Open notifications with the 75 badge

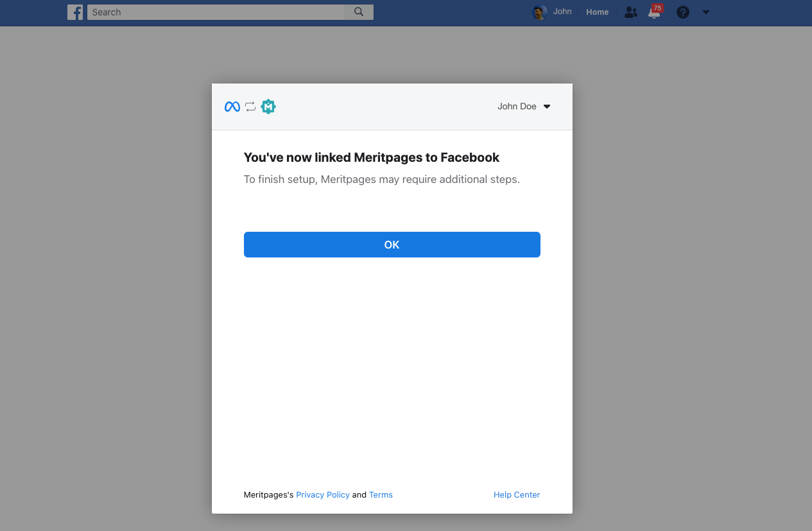[x=653, y=13]
